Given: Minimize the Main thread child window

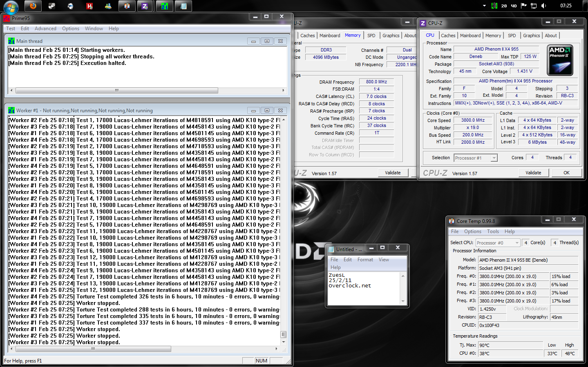Looking at the screenshot, I should tap(253, 41).
